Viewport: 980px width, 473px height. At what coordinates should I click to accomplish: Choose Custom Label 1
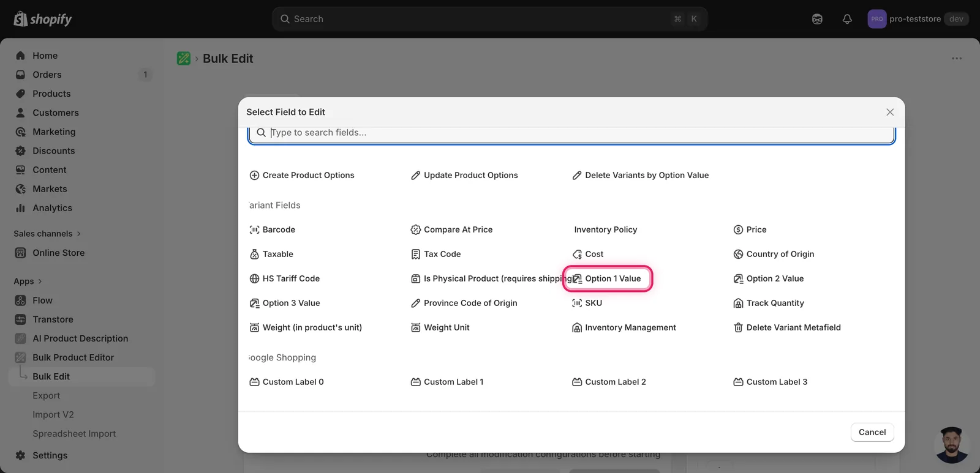pos(447,382)
